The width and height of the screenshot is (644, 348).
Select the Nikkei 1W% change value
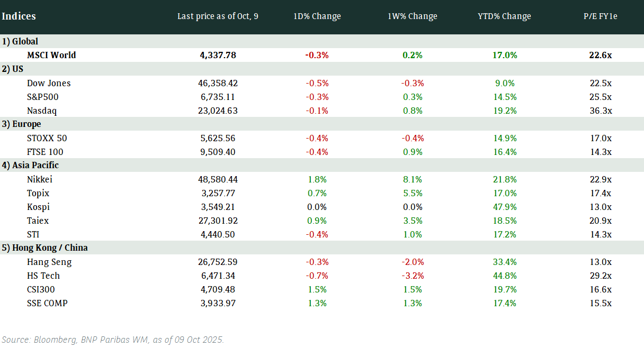point(412,179)
